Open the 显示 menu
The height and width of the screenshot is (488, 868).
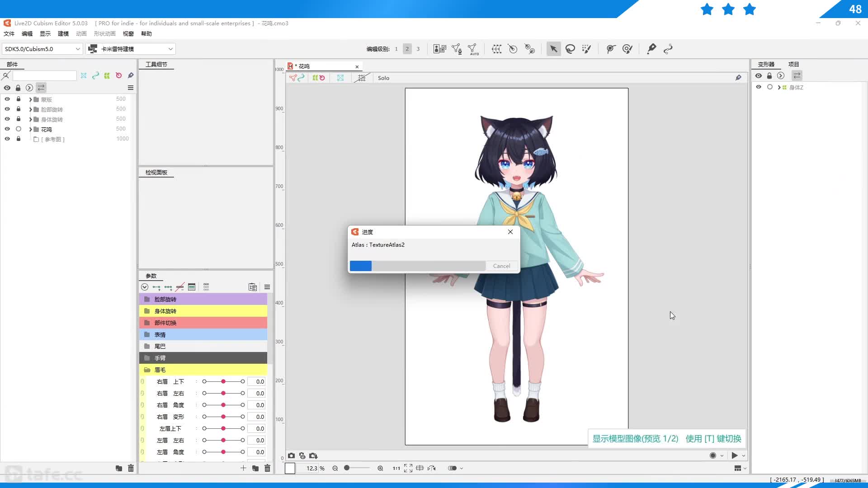(45, 34)
